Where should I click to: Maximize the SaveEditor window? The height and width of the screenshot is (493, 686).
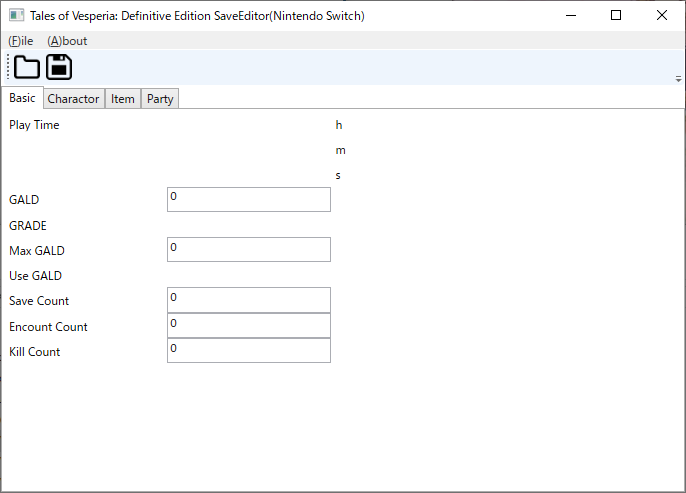point(616,15)
